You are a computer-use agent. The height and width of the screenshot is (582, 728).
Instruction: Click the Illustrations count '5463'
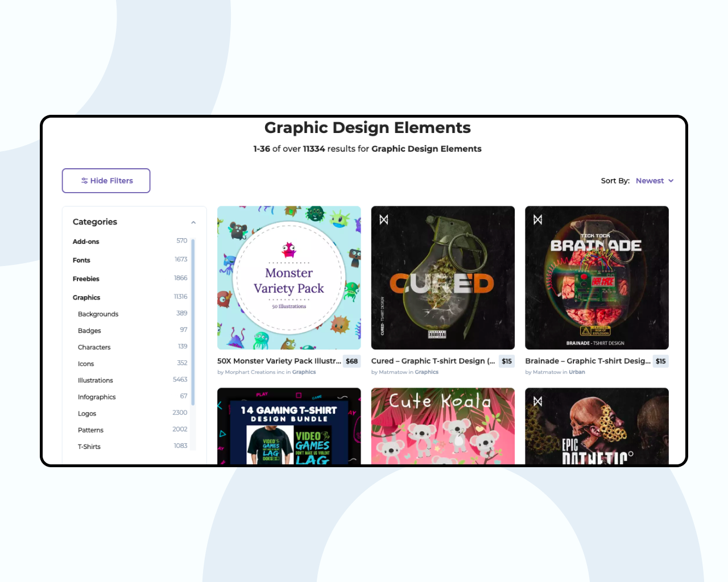(180, 379)
